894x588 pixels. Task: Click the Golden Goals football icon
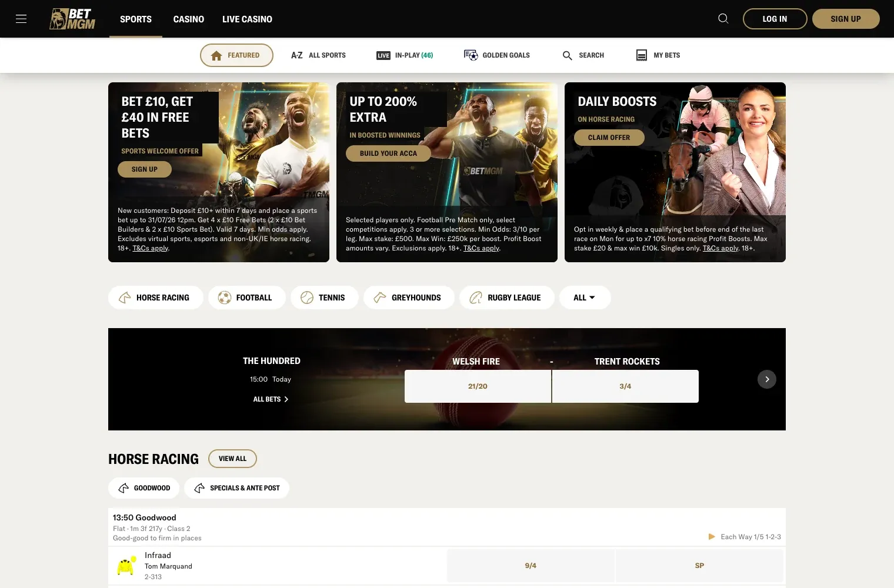pos(471,55)
